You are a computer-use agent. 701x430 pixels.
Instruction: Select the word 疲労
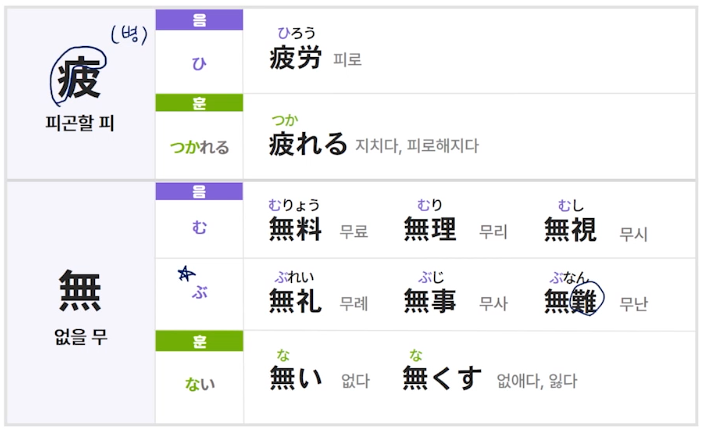[296, 58]
